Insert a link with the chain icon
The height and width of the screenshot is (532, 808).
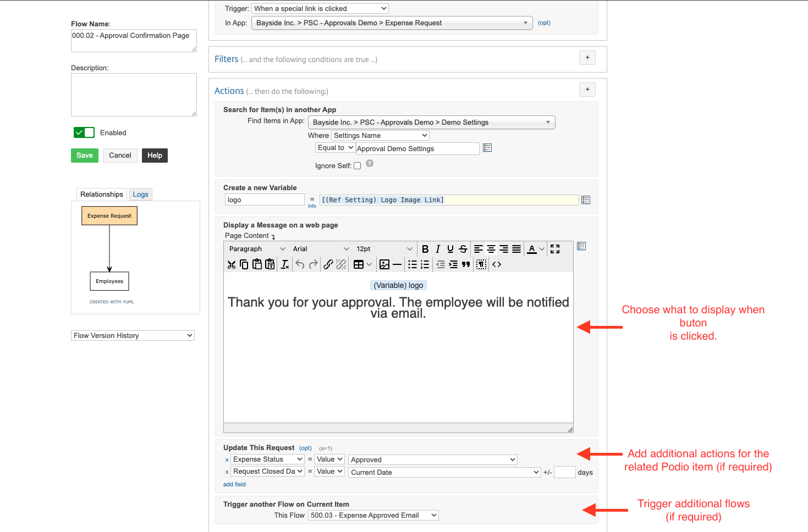tap(328, 264)
